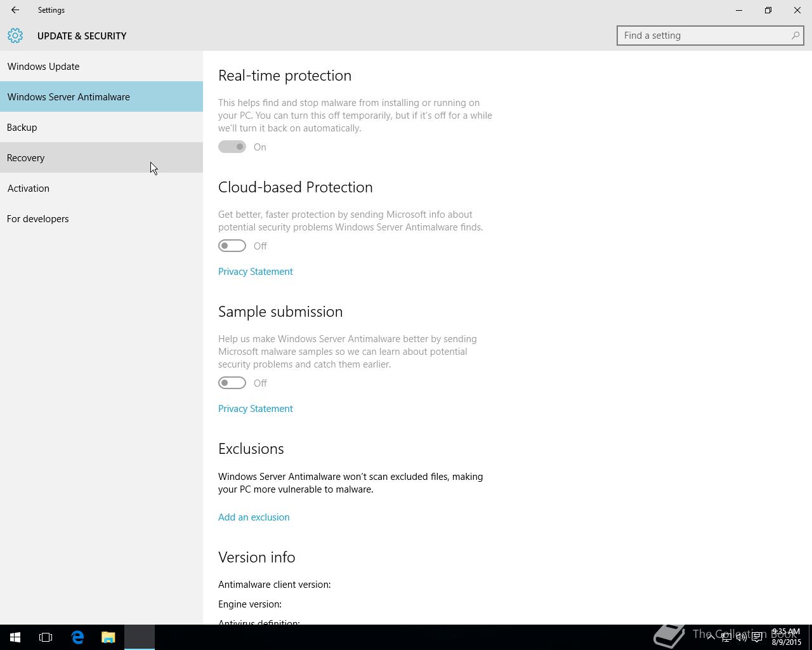Click the Sample submission heading

click(x=280, y=312)
